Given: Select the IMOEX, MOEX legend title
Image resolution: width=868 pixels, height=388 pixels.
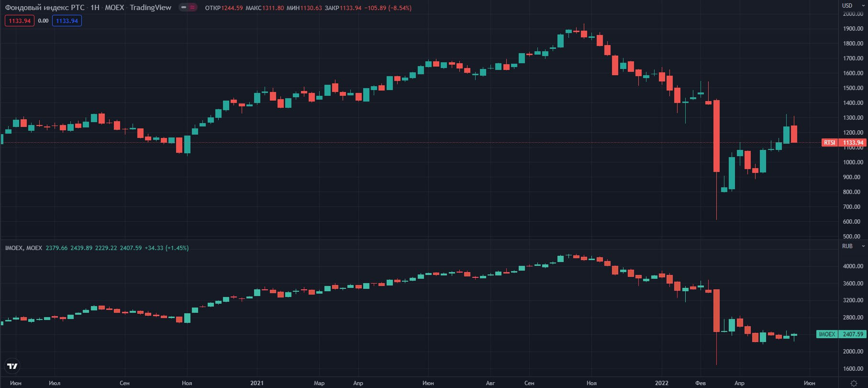Looking at the screenshot, I should [x=23, y=248].
